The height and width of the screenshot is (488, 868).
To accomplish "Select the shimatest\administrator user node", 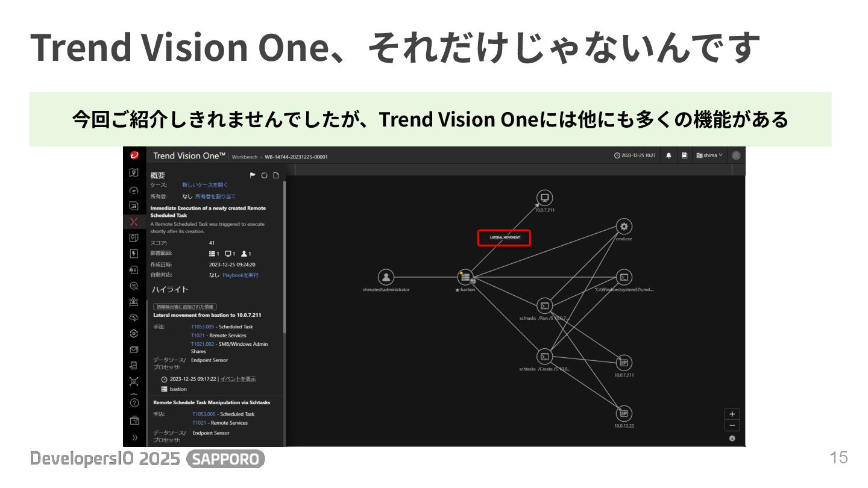I will tap(386, 277).
